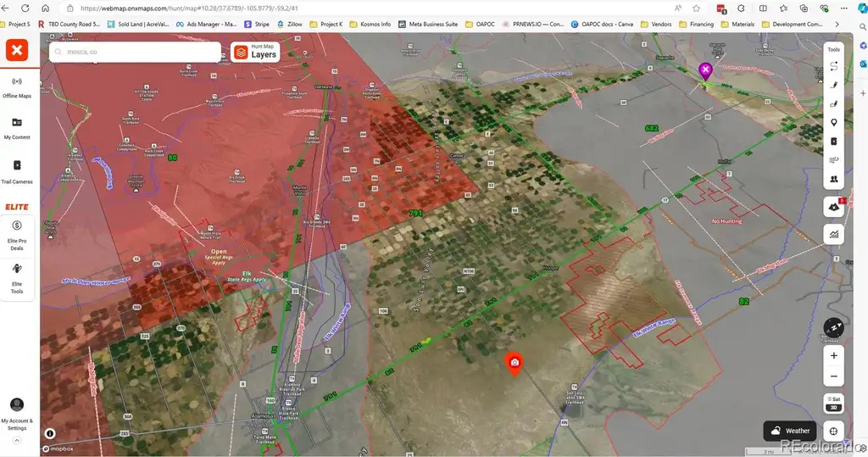Reload the page
The height and width of the screenshot is (457, 868).
25,8
